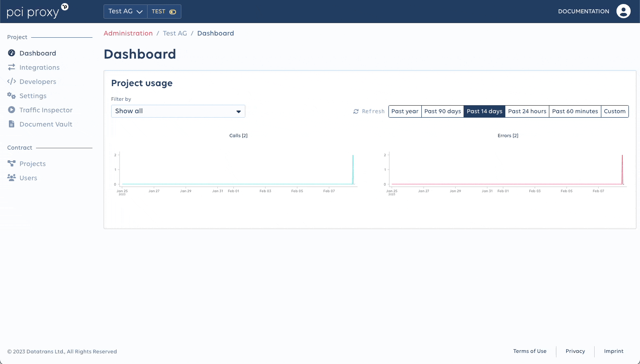640x364 pixels.
Task: Open the Integrations menu item
Action: [40, 67]
